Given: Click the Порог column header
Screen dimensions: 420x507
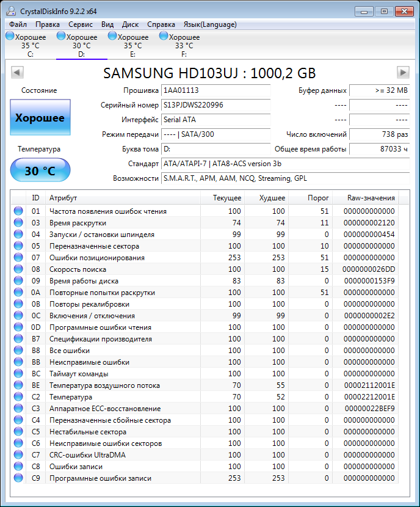Looking at the screenshot, I should click(311, 198).
